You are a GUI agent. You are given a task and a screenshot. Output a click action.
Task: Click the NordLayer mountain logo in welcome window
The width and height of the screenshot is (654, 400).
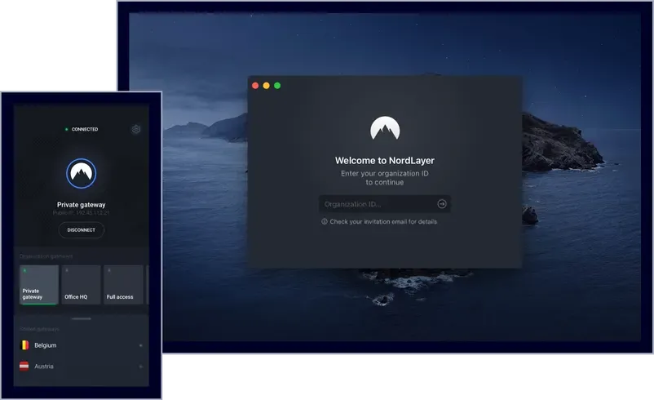(x=385, y=129)
